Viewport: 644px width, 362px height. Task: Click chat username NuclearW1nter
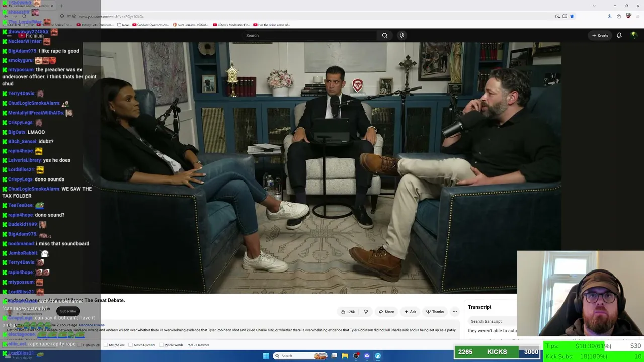24,41
